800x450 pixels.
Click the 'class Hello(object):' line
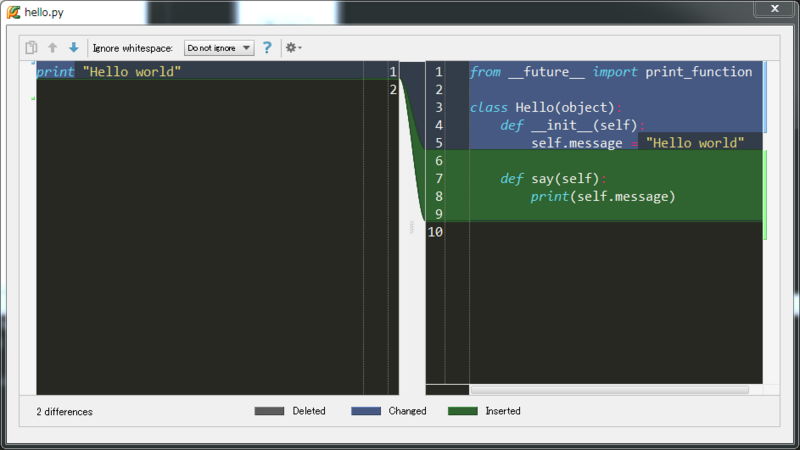tap(545, 107)
